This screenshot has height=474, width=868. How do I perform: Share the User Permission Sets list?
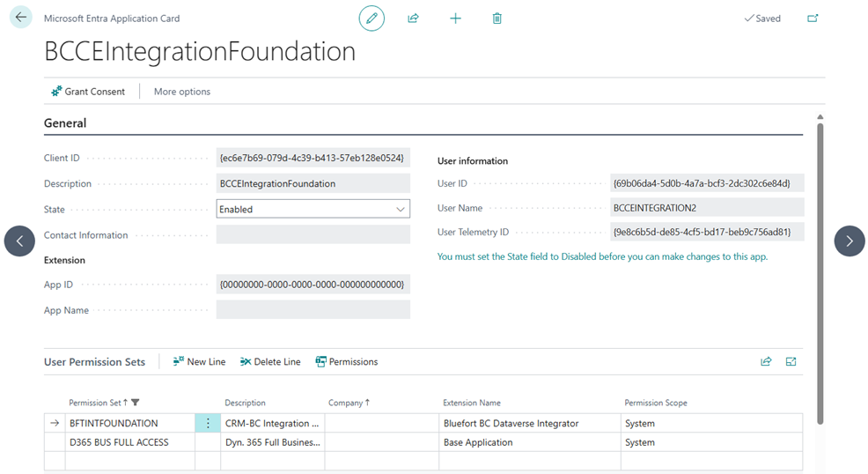[766, 361]
